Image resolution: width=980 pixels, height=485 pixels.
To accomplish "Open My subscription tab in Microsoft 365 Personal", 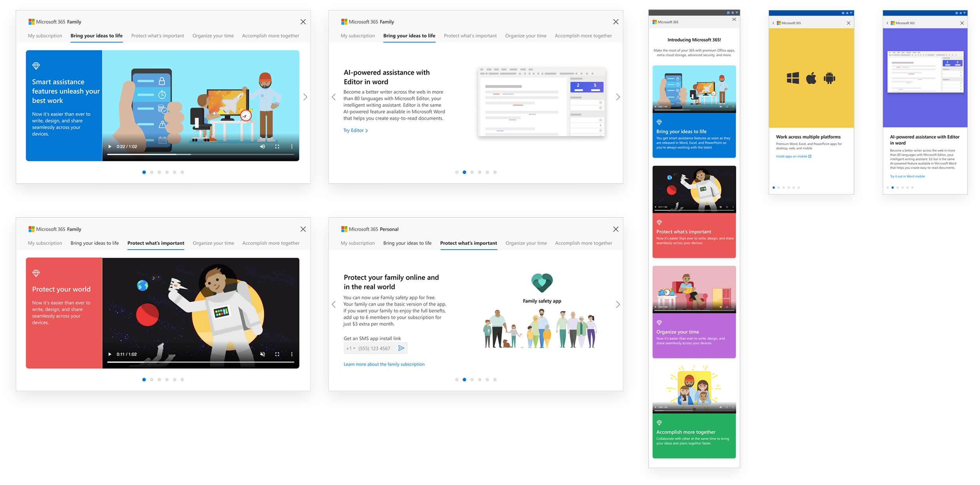I will [x=358, y=243].
